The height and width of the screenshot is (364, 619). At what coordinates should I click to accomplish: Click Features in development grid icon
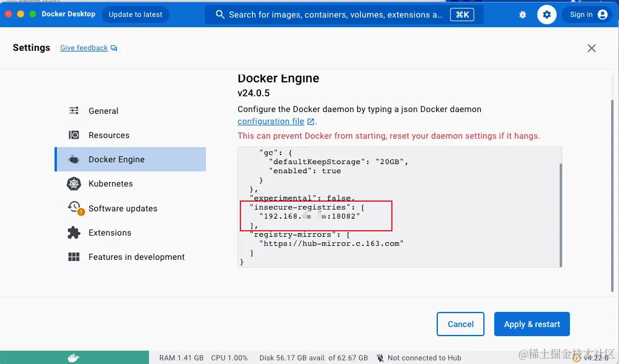tap(74, 257)
